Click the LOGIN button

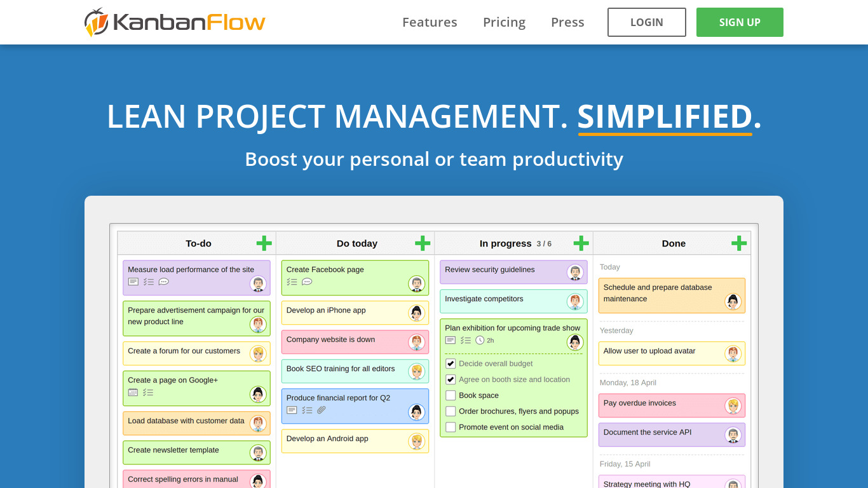(647, 22)
